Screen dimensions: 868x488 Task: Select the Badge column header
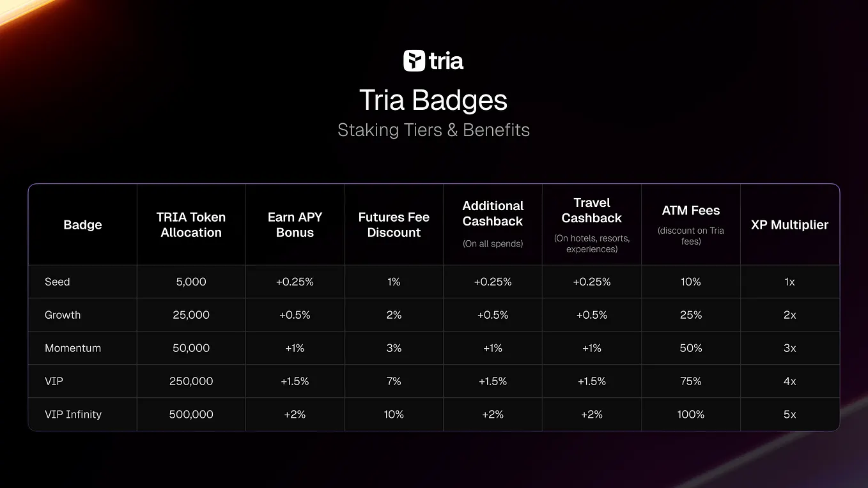point(82,225)
